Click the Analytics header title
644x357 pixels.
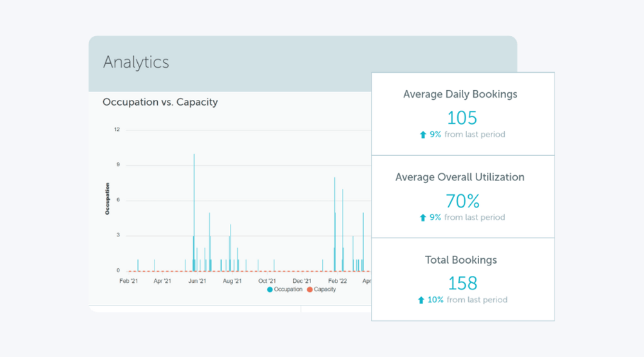click(136, 63)
